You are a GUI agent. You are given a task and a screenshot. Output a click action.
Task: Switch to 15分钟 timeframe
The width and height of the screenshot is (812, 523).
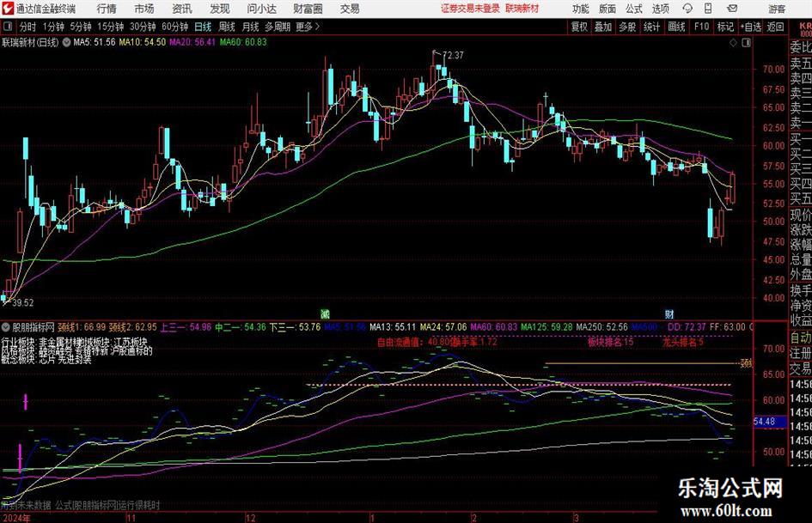[110, 27]
